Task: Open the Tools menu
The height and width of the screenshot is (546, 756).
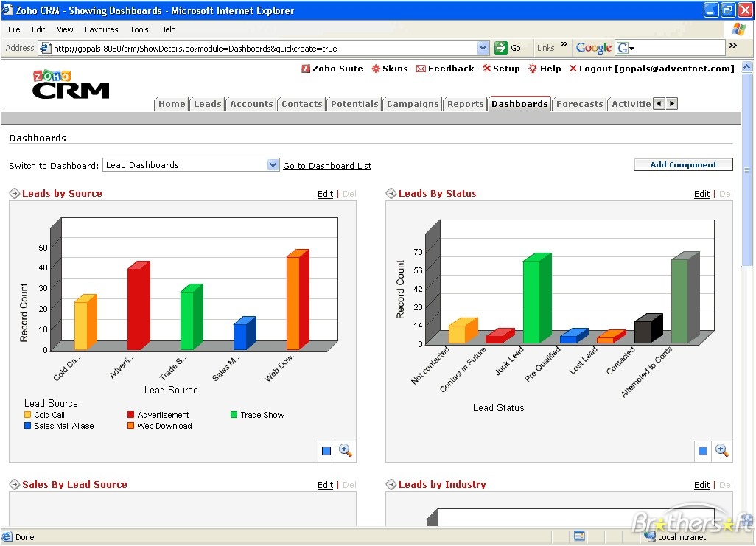Action: click(139, 29)
